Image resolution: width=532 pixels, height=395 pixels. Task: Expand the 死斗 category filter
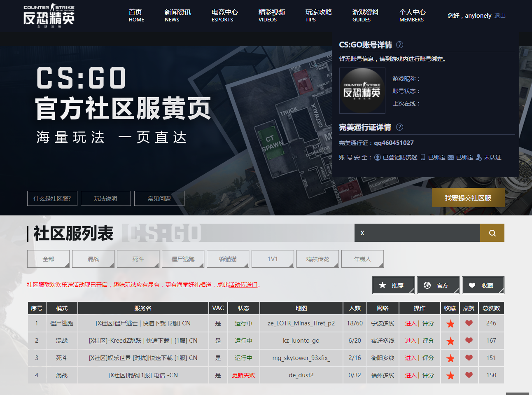click(x=138, y=259)
